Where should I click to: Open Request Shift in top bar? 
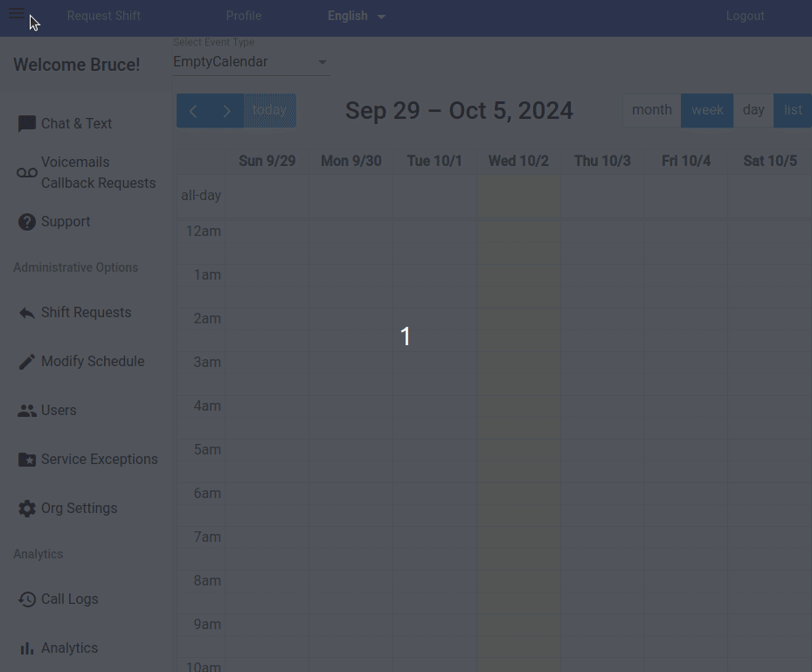pyautogui.click(x=104, y=16)
